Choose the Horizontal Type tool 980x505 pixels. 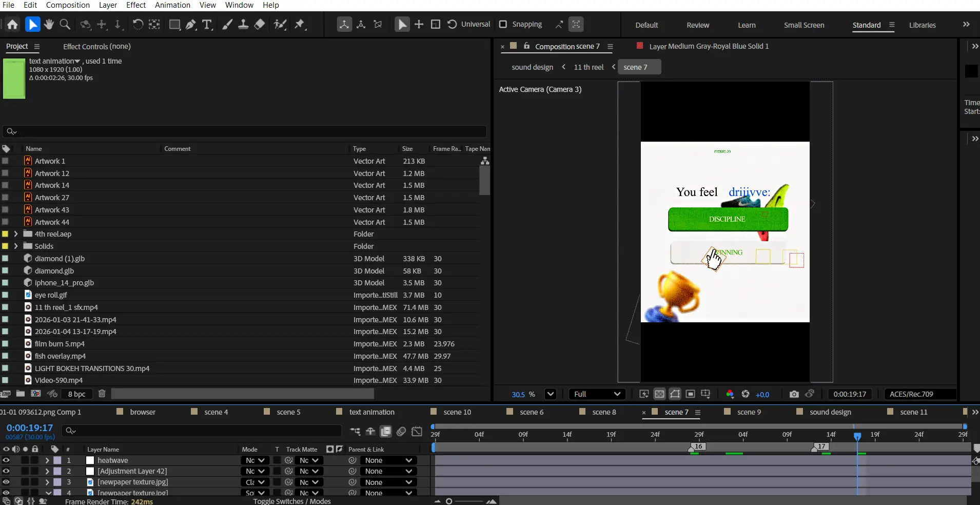pyautogui.click(x=207, y=24)
